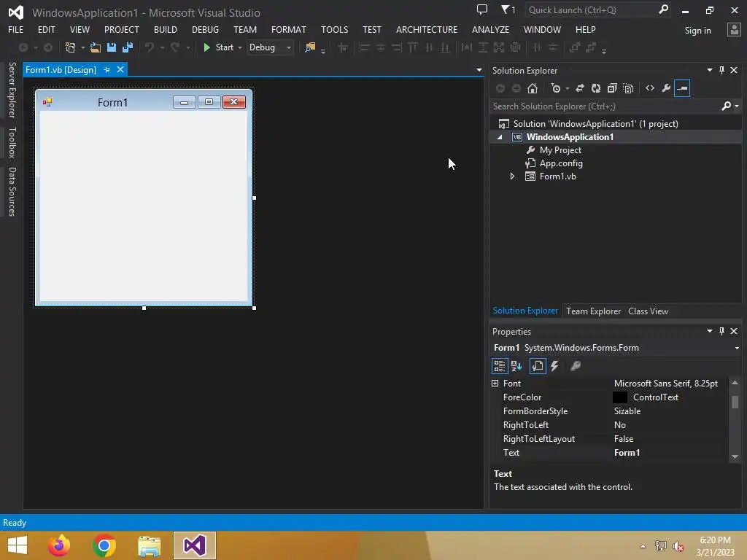Click the View Code icon in Solution Explorer
This screenshot has height=560, width=747.
[650, 88]
